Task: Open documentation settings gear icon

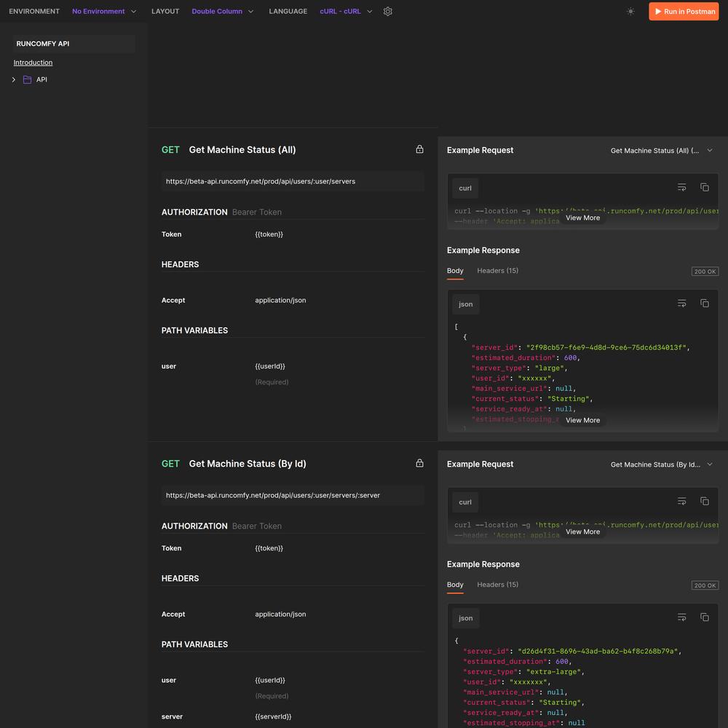Action: [x=388, y=11]
